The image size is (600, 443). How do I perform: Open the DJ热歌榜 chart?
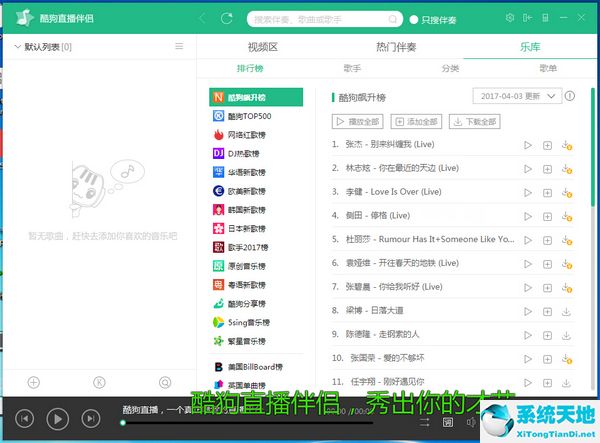pyautogui.click(x=256, y=153)
